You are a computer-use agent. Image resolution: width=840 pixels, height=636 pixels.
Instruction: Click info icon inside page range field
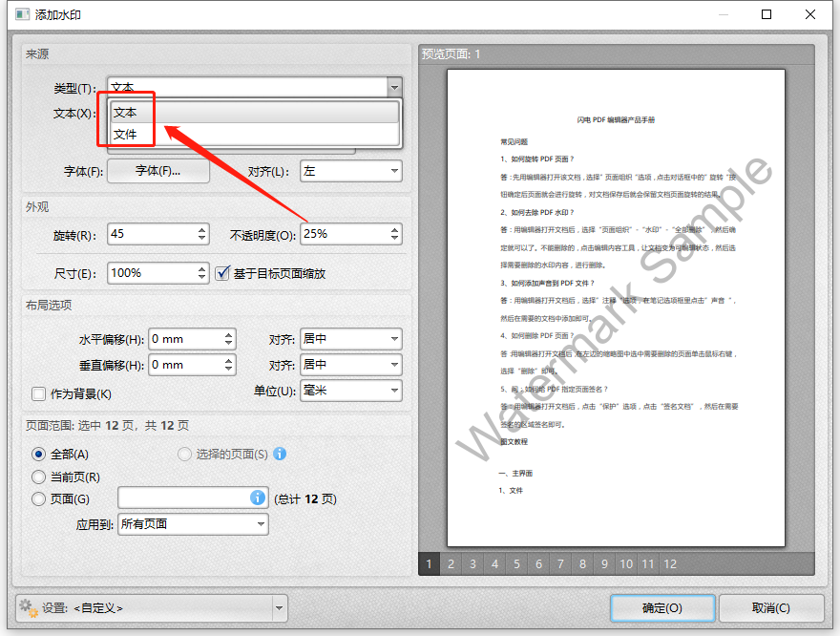pyautogui.click(x=258, y=498)
